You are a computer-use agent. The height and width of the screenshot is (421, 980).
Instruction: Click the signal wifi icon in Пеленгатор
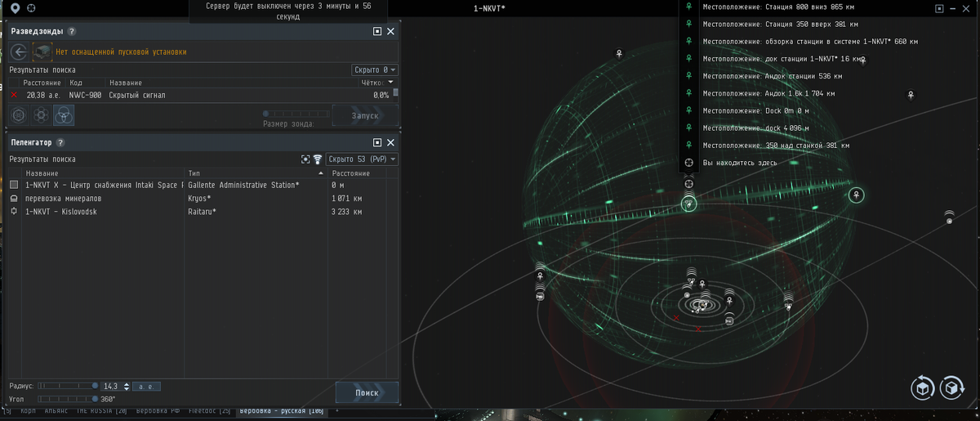click(317, 159)
